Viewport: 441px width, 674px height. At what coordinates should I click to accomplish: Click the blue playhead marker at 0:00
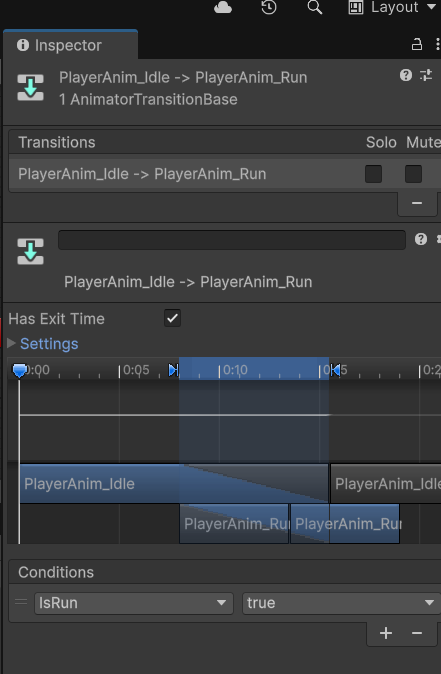[19, 370]
